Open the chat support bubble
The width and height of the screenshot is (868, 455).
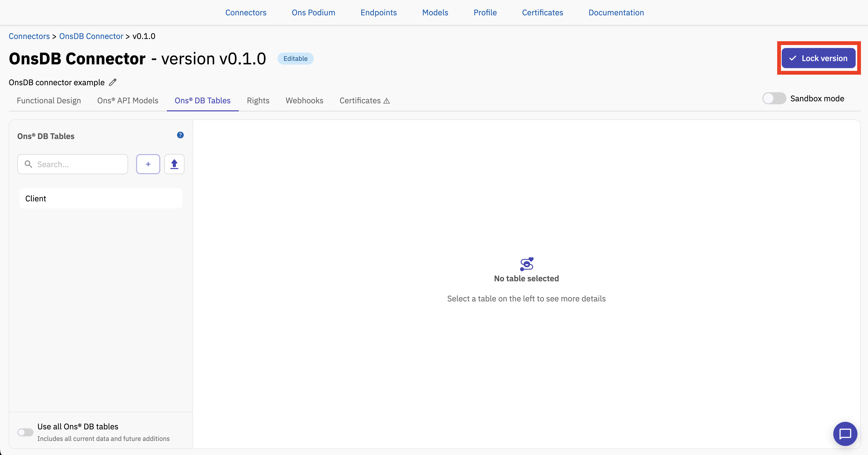(845, 433)
